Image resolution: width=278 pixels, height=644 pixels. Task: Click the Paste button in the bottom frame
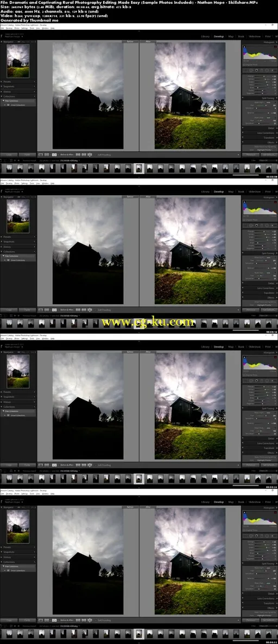tap(27, 620)
